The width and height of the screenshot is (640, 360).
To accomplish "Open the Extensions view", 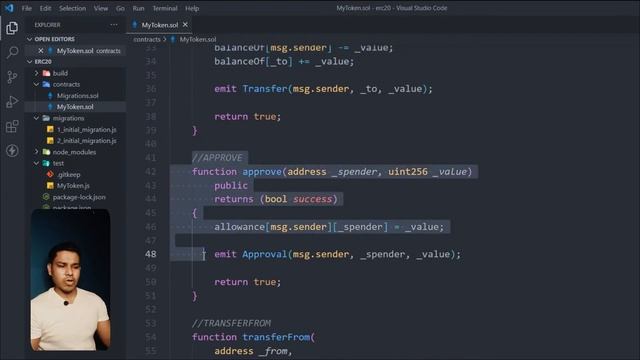I will tap(12, 126).
